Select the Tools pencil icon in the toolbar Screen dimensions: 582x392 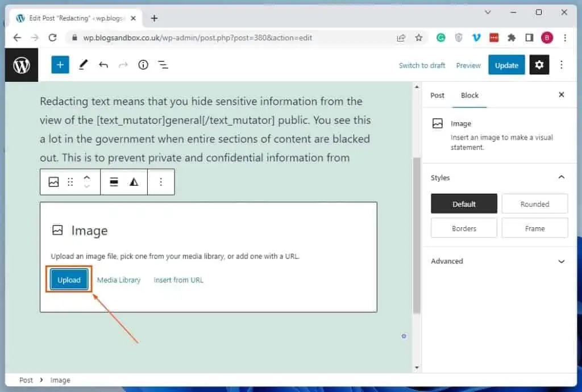83,64
